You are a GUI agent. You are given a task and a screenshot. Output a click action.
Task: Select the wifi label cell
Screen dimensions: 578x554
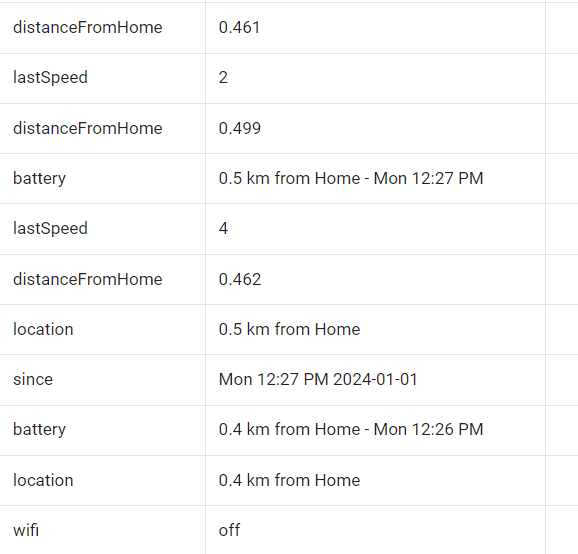coord(102,530)
